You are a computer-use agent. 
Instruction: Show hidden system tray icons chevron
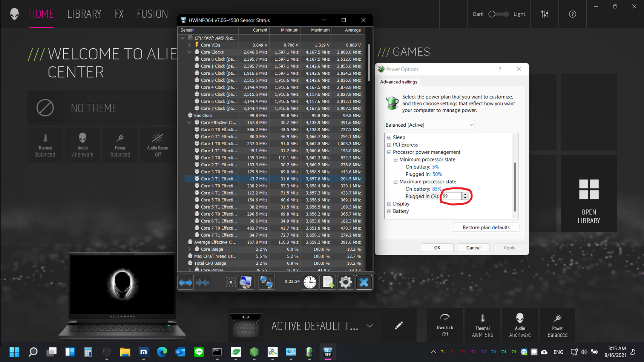coord(433,352)
